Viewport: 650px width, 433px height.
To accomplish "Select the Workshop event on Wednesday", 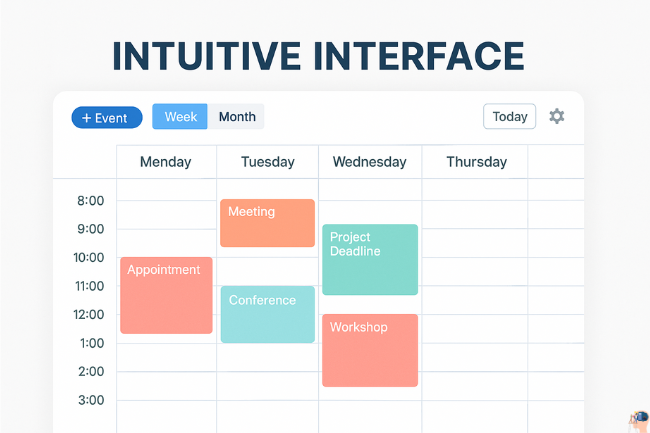I will [x=369, y=350].
